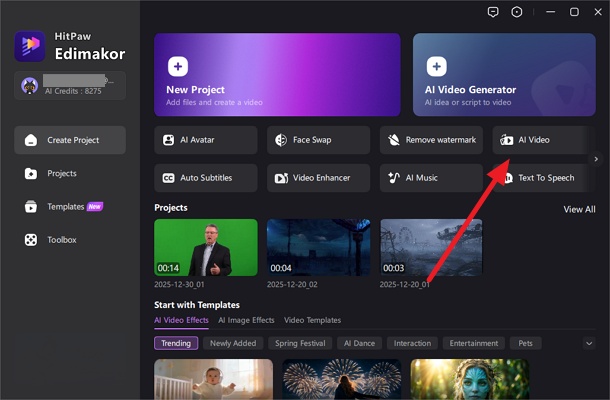610x400 pixels.
Task: Open the green screen project thumbnail
Action: coord(205,248)
